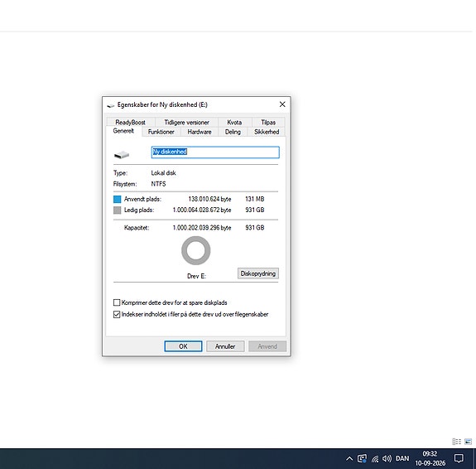Click the Annuller button
Viewport: 476px width, 469px height.
[225, 346]
